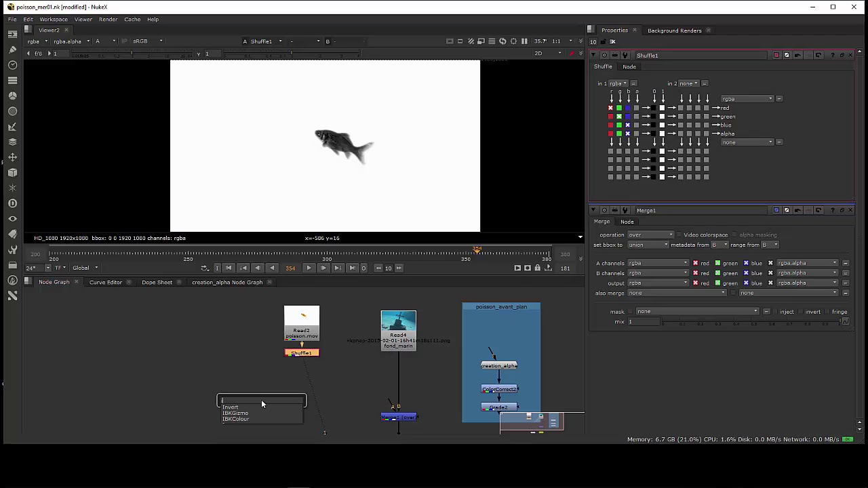Image resolution: width=868 pixels, height=488 pixels.
Task: Open the 3D nodes cube icon
Action: [12, 173]
